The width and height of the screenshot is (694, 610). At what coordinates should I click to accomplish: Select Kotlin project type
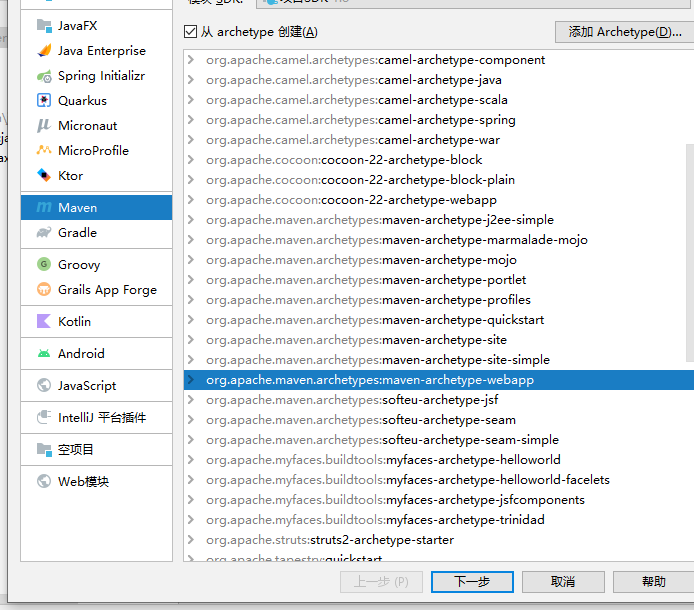(x=96, y=321)
